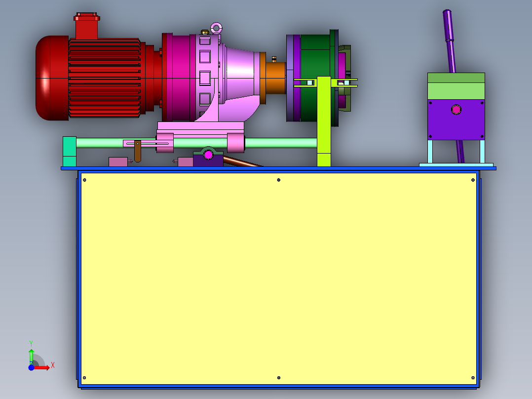Screen dimensions: 532x399
Task: Select the copper pipe near bearing block
Action: pos(241,161)
